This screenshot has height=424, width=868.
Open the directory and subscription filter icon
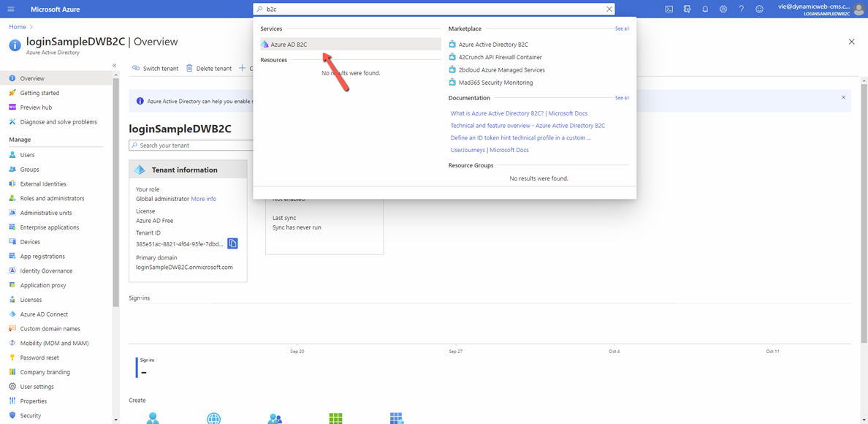(x=687, y=10)
